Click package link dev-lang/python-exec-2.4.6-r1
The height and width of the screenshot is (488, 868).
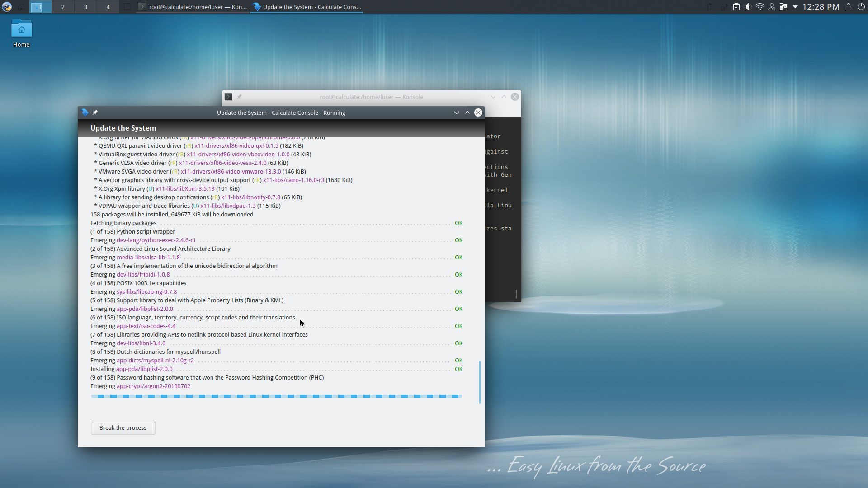coord(156,240)
